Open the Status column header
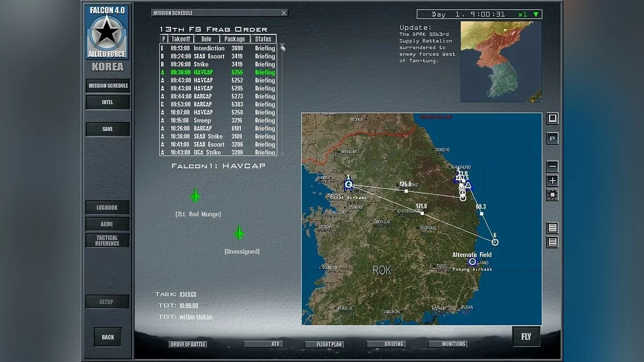The width and height of the screenshot is (644, 362). 264,39
